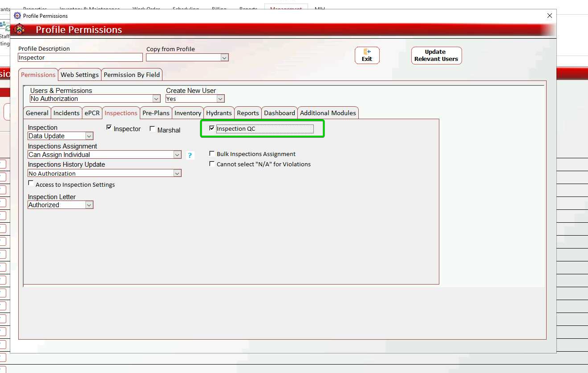Viewport: 588px width, 373px height.
Task: Click Update Relevant Users button
Action: tap(436, 56)
